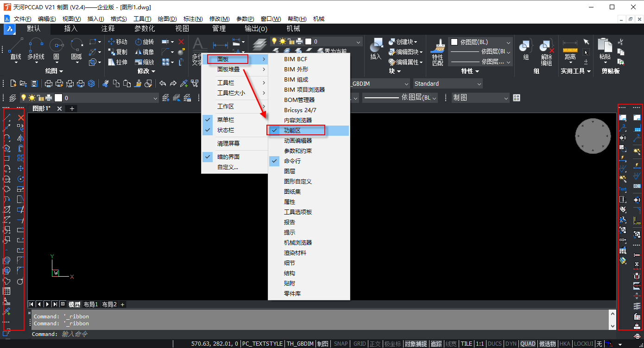Add a new drawing tab with plus
This screenshot has height=348, width=644.
click(x=72, y=108)
